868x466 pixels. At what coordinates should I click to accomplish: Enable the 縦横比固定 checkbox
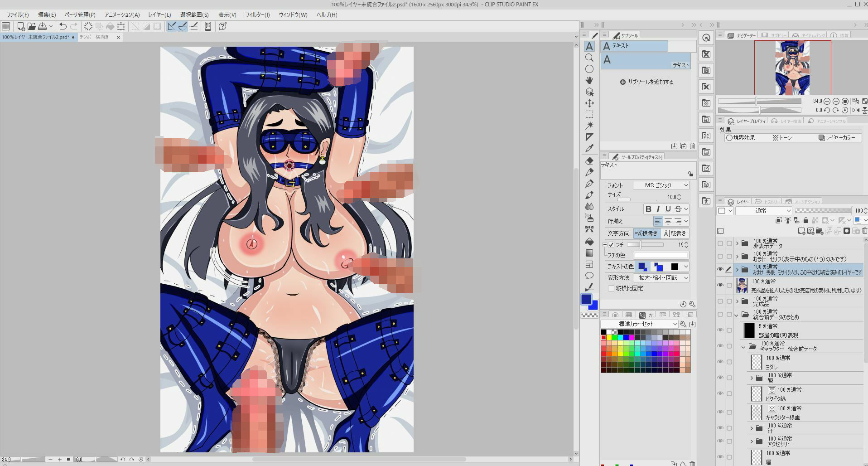(x=611, y=288)
